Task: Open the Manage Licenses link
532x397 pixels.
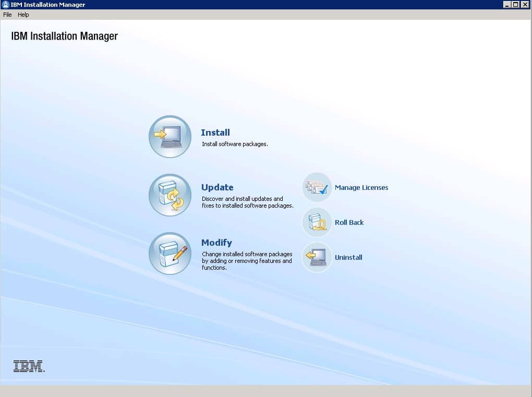Action: [361, 188]
